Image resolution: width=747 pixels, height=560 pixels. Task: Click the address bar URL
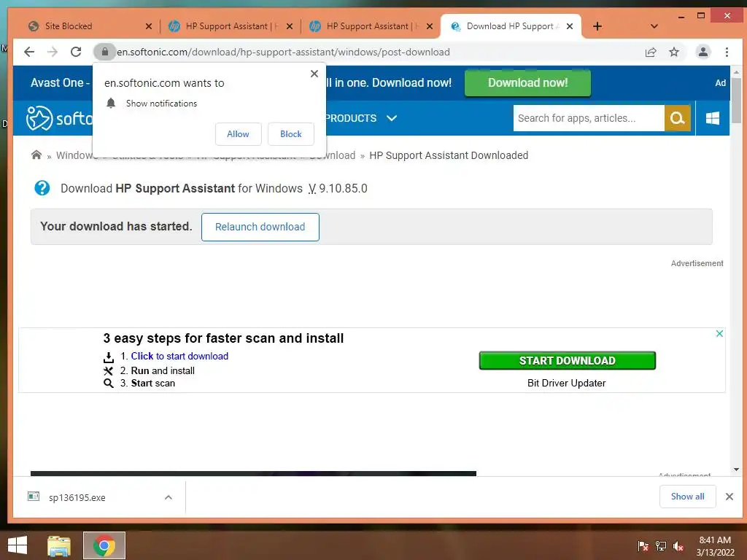(284, 52)
